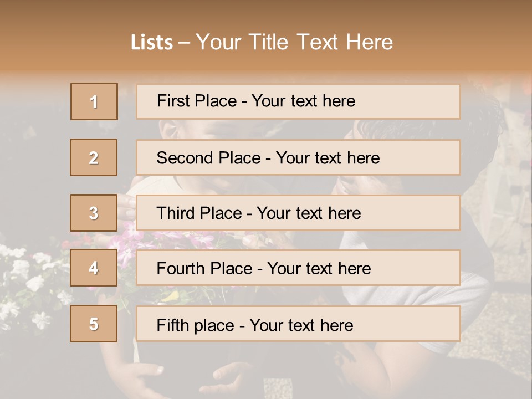The width and height of the screenshot is (532, 399).
Task: Click the empty brown band above title
Action: tap(266, 12)
